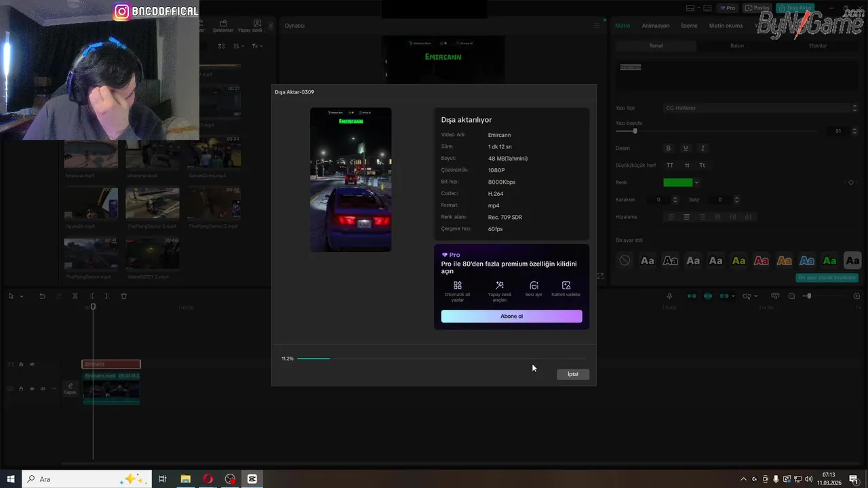Select the no preset style icon

click(x=625, y=260)
